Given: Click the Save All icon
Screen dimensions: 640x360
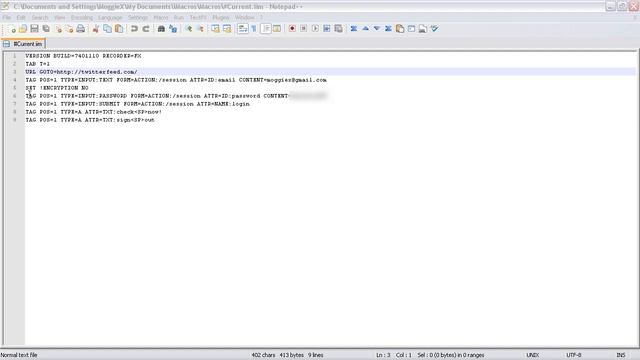Looking at the screenshot, I should click(x=46, y=29).
